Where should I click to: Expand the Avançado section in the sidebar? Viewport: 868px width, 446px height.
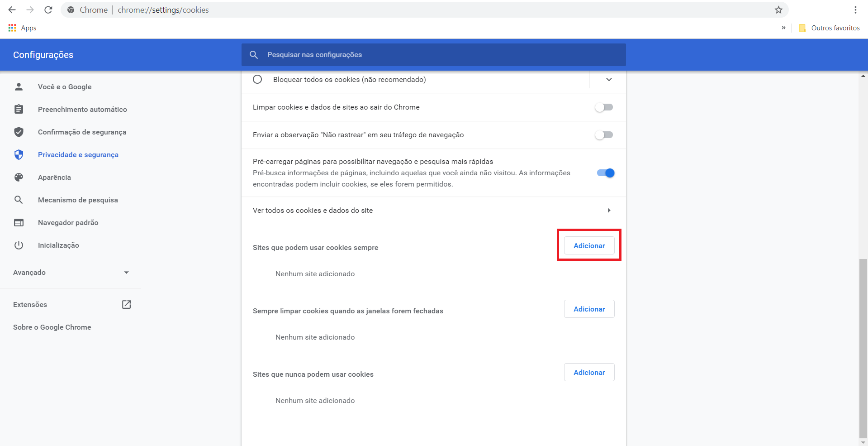pos(126,273)
